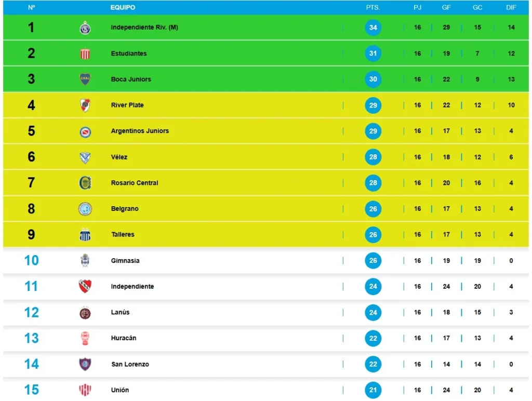Click the Independiente Rivadavia club crest

(85, 28)
